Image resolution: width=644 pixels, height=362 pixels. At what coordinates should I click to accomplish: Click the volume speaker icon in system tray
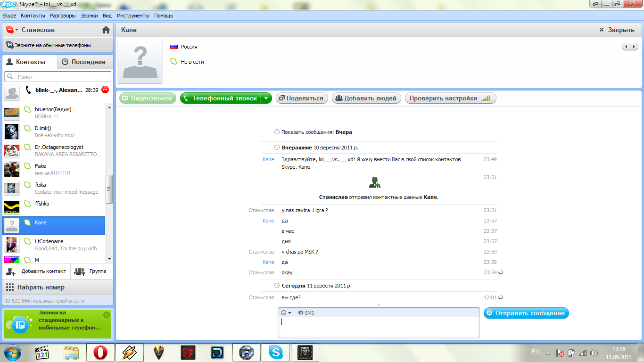tap(594, 353)
